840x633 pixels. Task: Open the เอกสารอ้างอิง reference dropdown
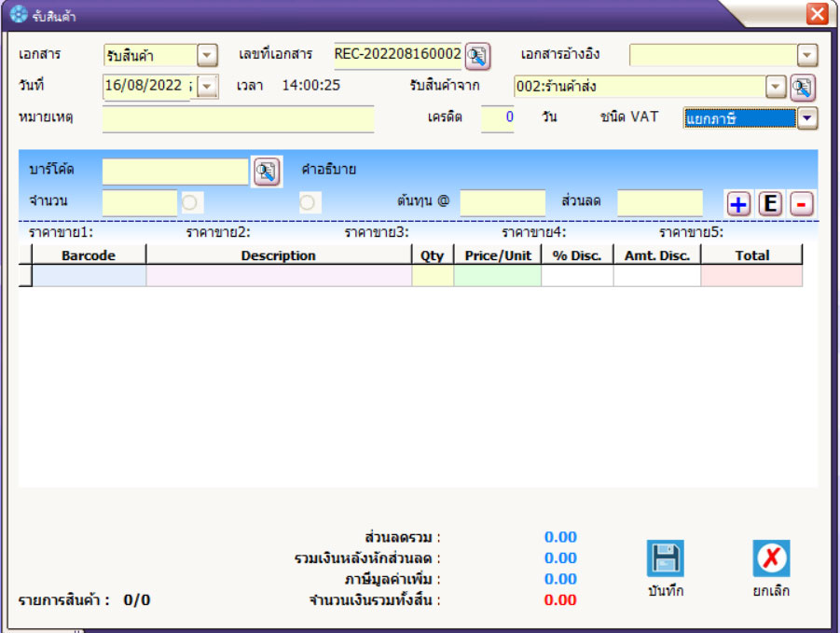pos(807,56)
